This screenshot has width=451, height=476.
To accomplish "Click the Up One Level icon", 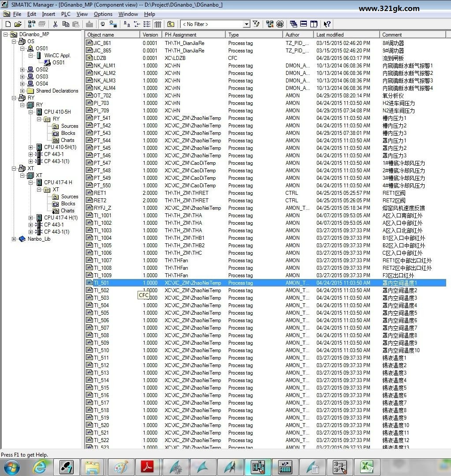I will click(171, 24).
